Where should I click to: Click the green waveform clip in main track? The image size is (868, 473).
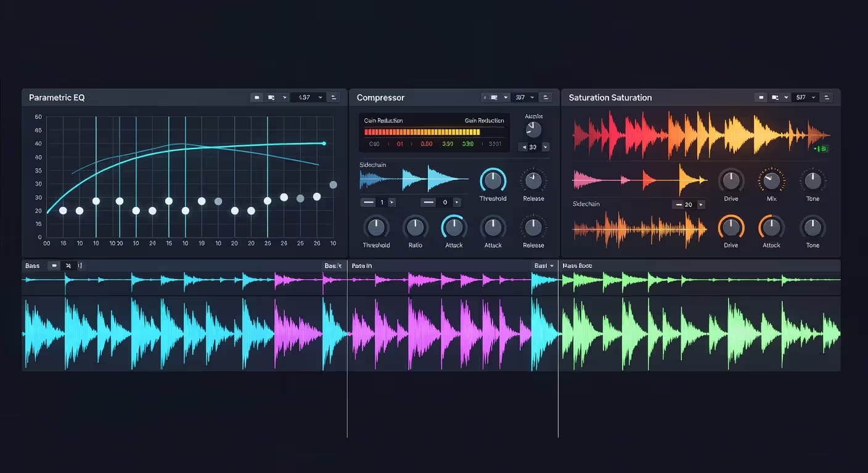tap(700, 334)
